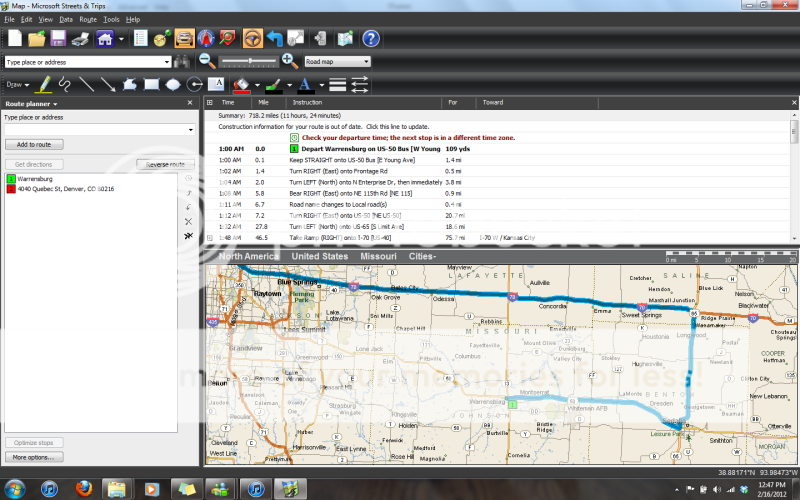Screen dimensions: 800x500
Task: Click the Add to route button
Action: pyautogui.click(x=34, y=144)
